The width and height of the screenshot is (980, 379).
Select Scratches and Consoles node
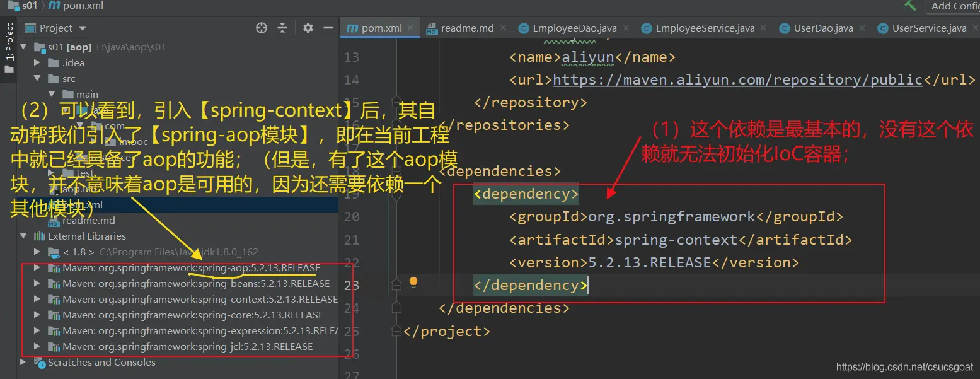101,363
